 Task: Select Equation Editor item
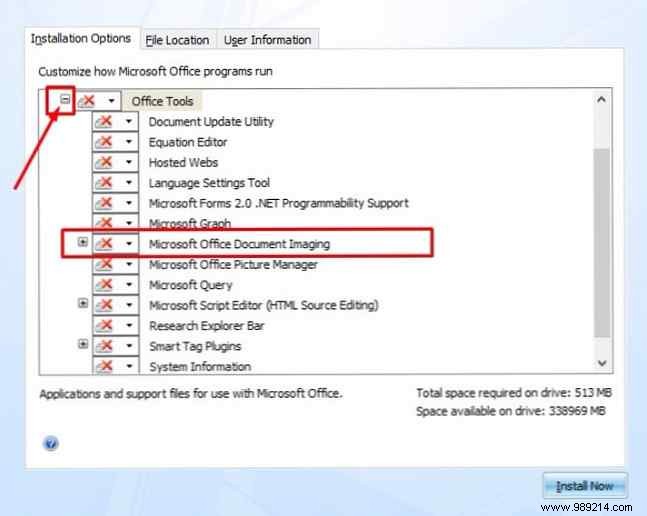(x=188, y=142)
